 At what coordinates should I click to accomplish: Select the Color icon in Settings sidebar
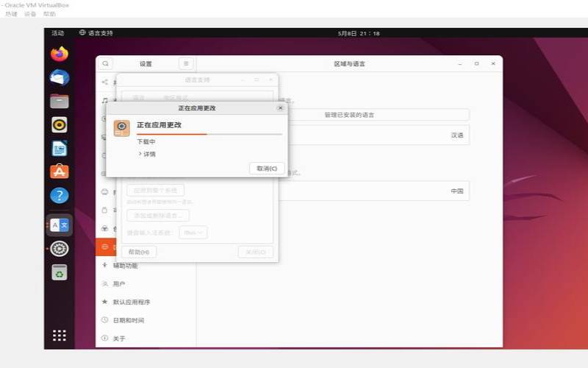(x=105, y=228)
